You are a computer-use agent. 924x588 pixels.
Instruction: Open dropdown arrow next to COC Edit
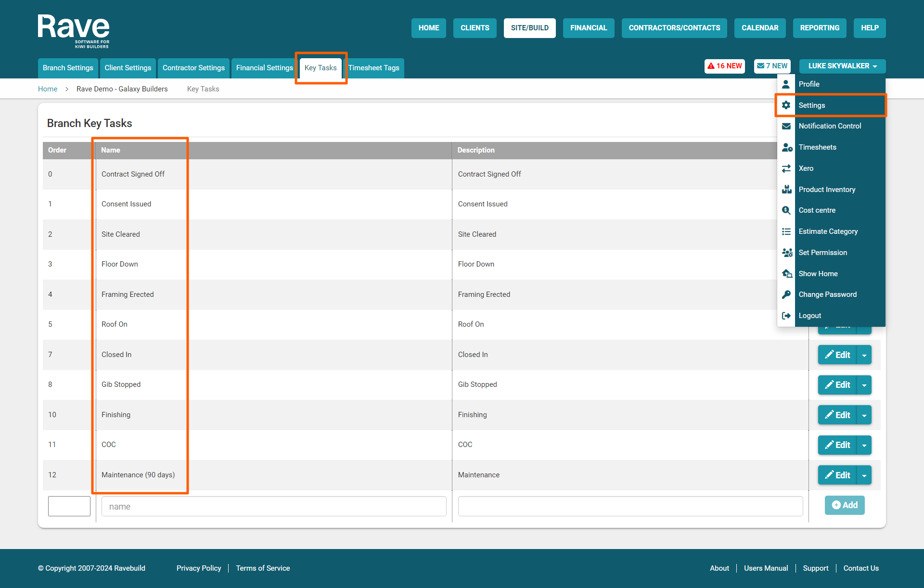tap(864, 445)
